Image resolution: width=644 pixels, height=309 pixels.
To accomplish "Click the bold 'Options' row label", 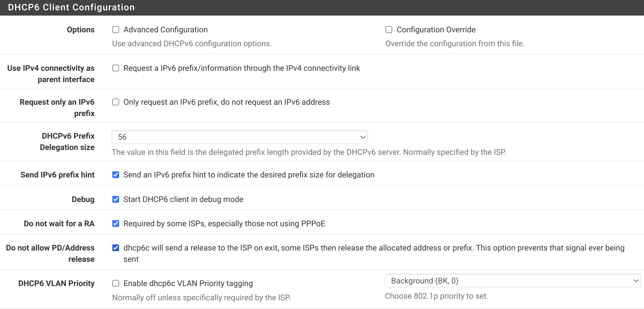I will tap(81, 30).
